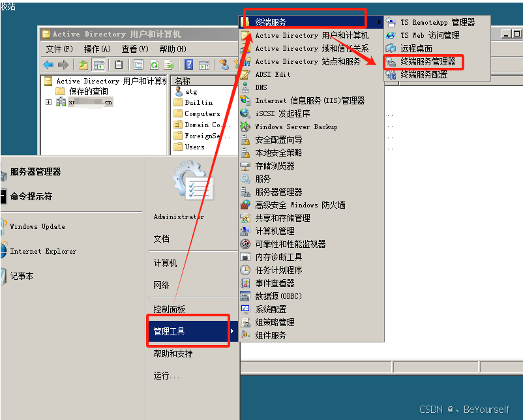Click the 共享和存储管理 icon
The image size is (523, 420).
(245, 218)
